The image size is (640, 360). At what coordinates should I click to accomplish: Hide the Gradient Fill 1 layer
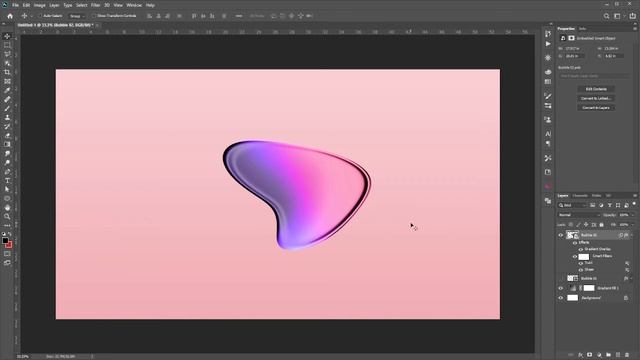coord(561,288)
